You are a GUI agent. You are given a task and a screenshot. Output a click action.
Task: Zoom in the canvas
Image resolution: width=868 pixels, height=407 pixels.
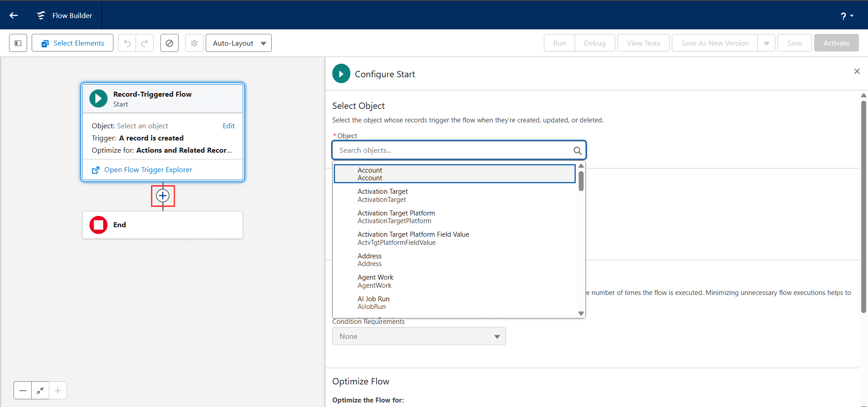tap(58, 390)
